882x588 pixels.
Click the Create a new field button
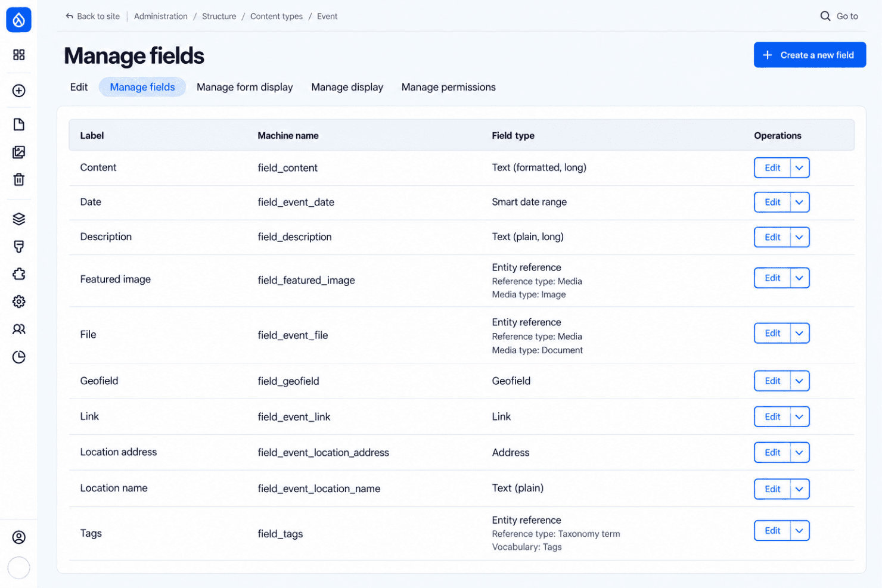pyautogui.click(x=809, y=55)
